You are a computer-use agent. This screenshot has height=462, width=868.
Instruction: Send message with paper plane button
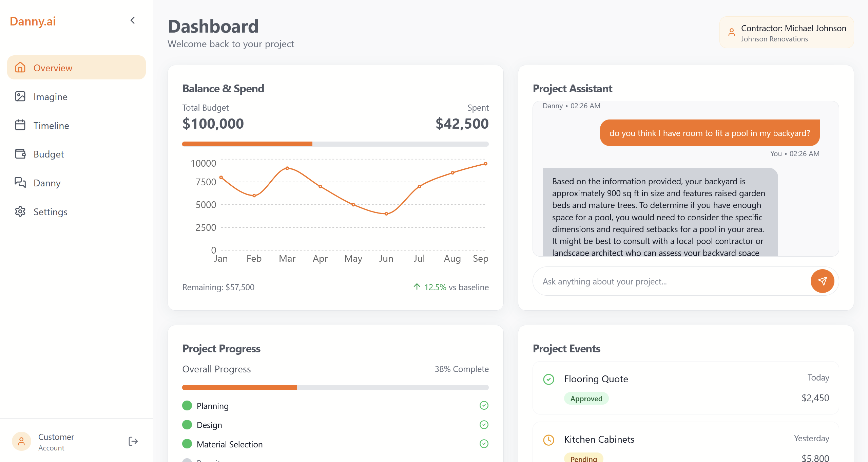tap(822, 281)
